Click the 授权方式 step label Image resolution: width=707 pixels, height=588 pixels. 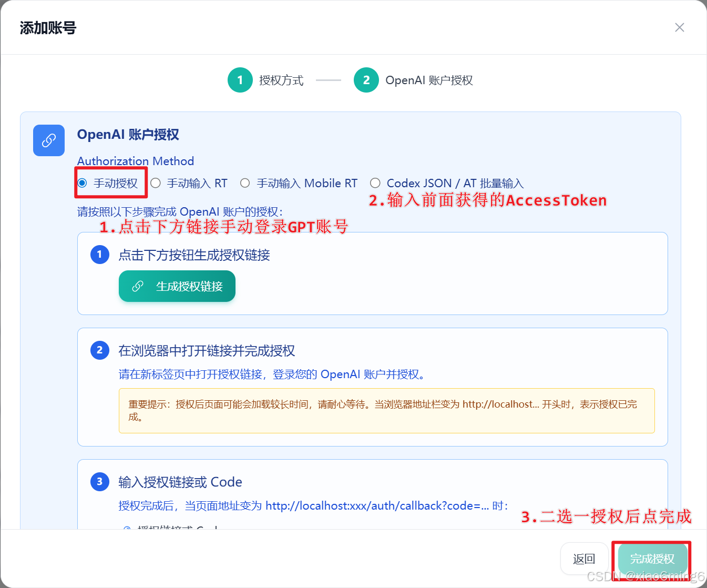tap(281, 80)
